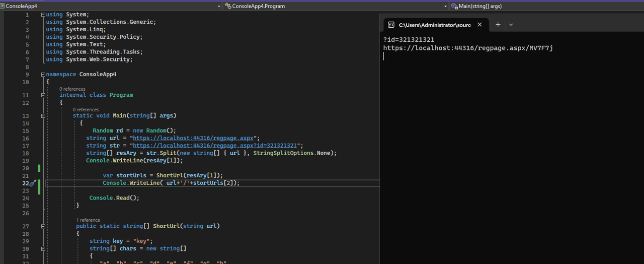Collapse the Main method block
Image resolution: width=644 pixels, height=264 pixels.
tap(43, 115)
